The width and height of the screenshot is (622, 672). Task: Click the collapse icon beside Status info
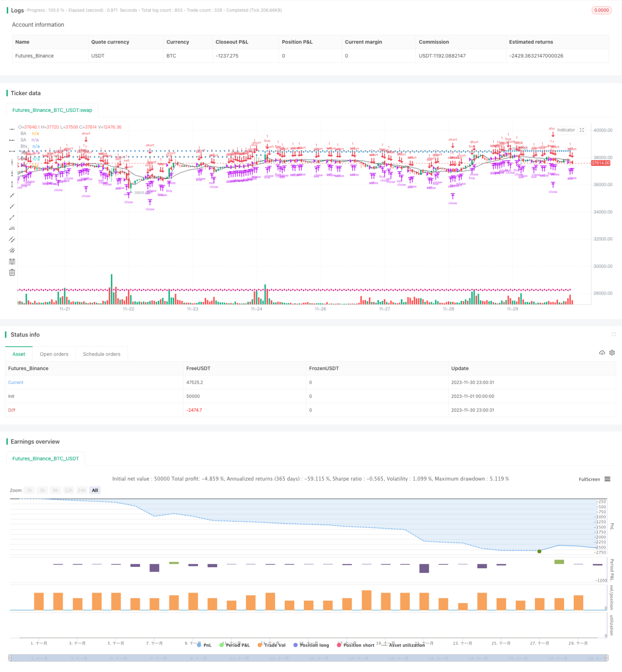click(613, 334)
